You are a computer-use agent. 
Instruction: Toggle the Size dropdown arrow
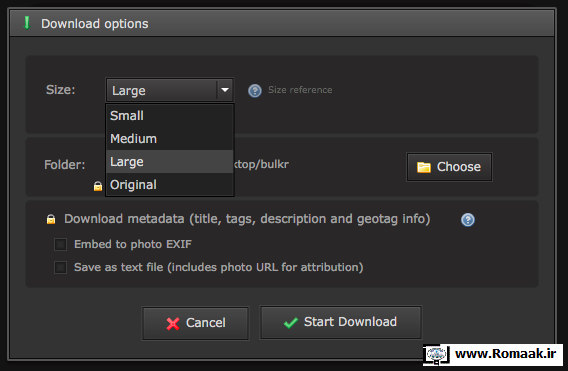coord(225,90)
